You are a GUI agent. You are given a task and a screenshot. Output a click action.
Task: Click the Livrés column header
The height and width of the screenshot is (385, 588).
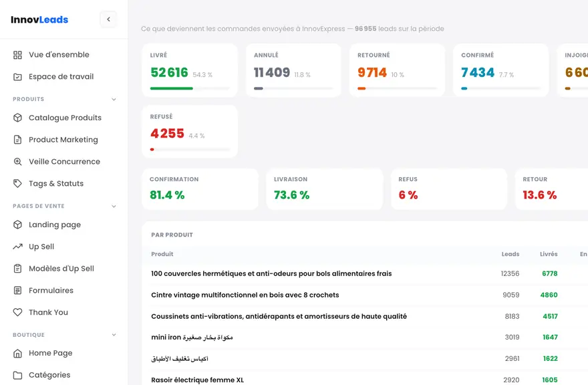point(549,254)
